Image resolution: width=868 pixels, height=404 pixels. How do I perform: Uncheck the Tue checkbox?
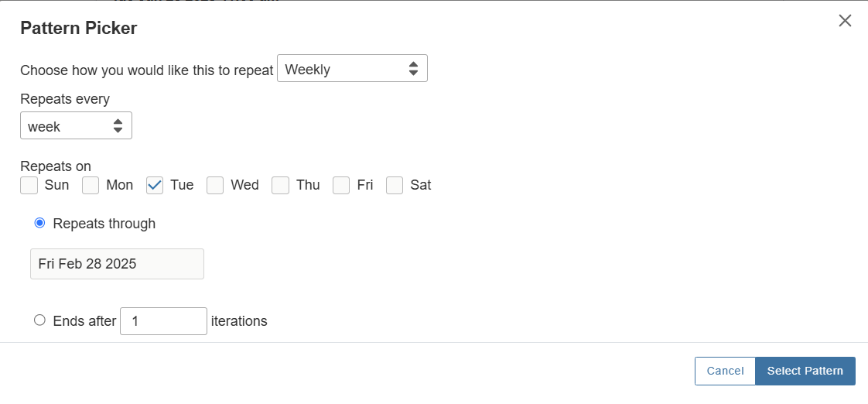(x=155, y=186)
